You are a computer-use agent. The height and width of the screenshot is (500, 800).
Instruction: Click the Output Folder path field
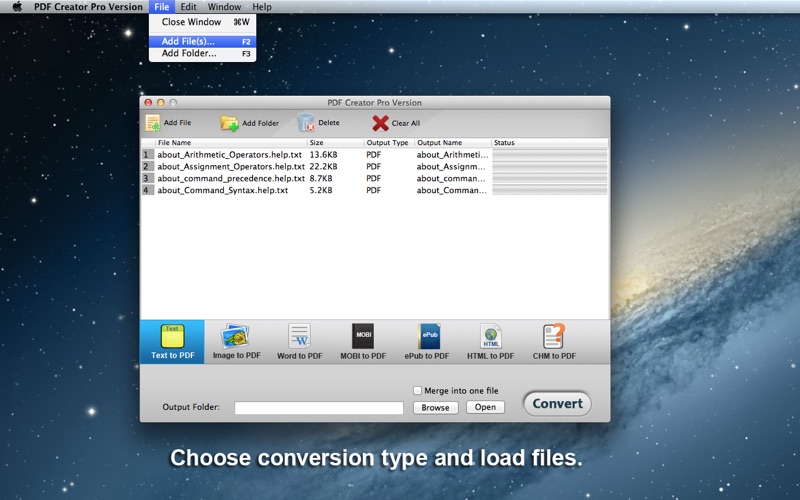[x=319, y=408]
